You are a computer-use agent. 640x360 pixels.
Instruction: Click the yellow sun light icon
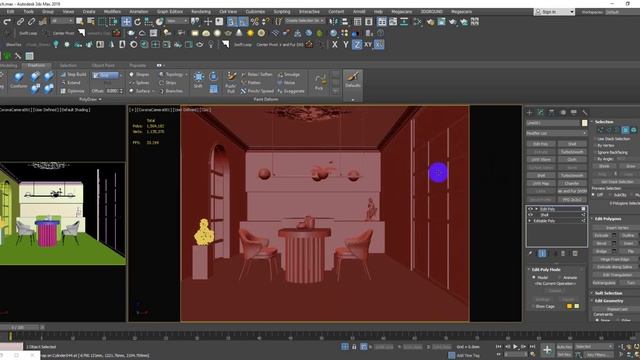(250, 33)
